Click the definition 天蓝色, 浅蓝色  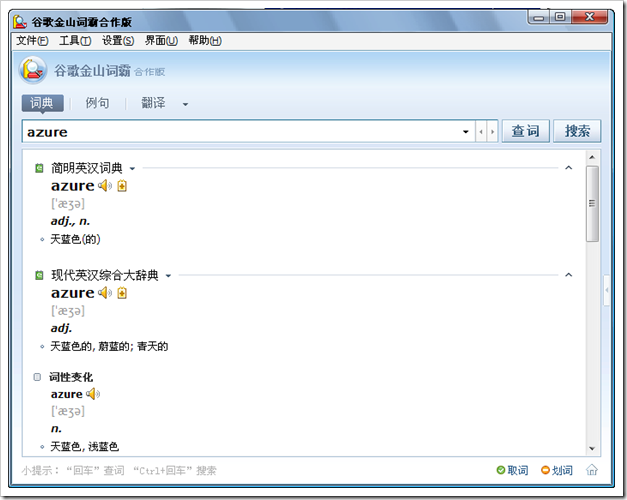click(x=84, y=446)
